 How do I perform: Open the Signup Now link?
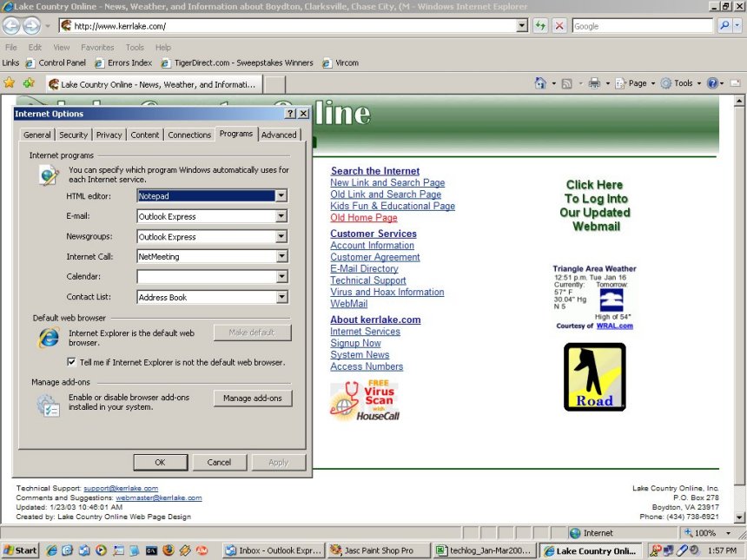pos(355,343)
